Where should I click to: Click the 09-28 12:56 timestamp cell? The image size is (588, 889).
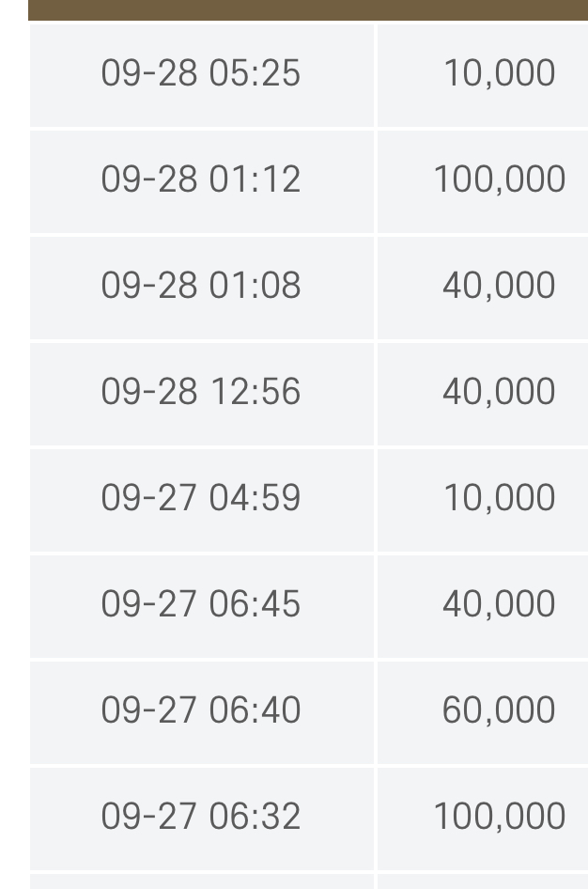point(201,393)
